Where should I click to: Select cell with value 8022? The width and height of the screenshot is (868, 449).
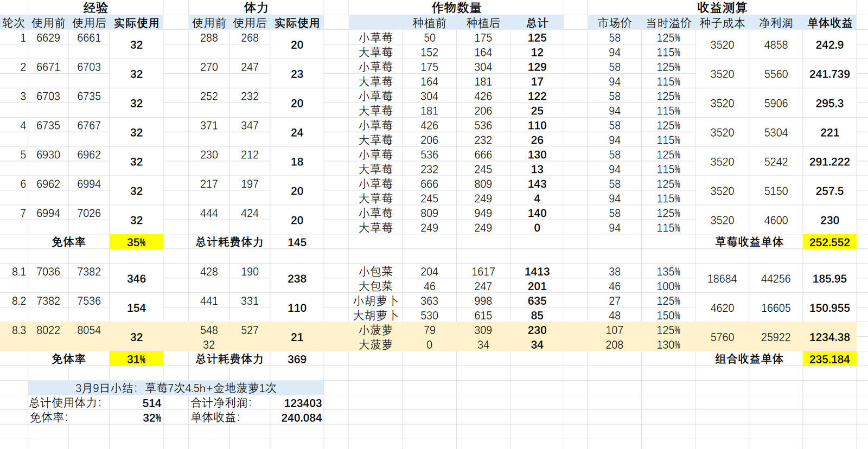click(x=48, y=330)
